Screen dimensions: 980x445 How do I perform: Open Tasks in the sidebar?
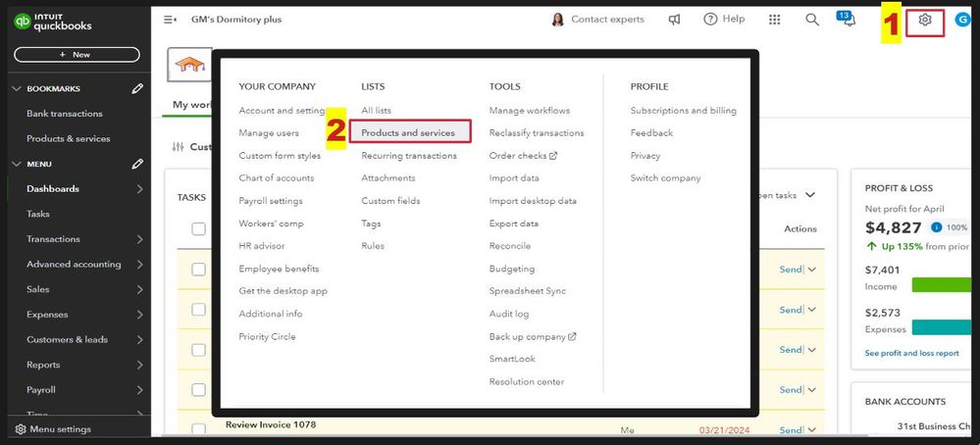click(38, 214)
